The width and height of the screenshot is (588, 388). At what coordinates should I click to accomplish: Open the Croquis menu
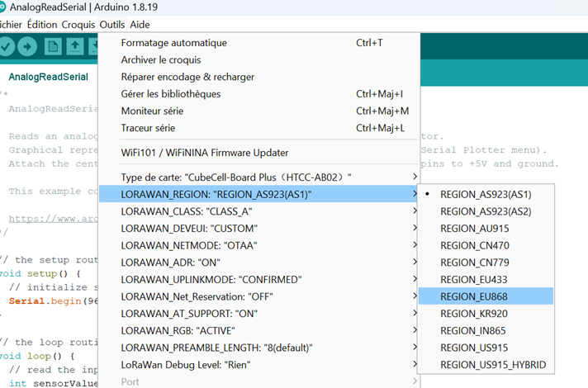tap(78, 25)
